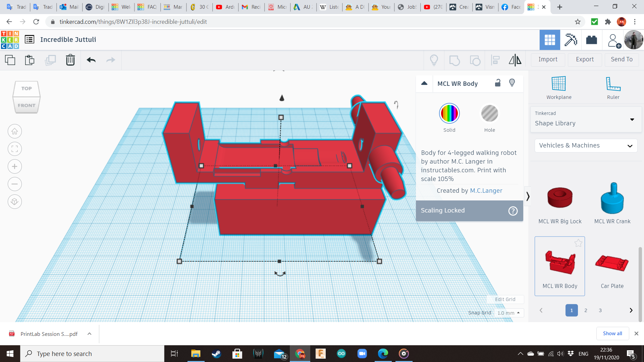Toggle the lock editing padlock icon

pos(498,83)
